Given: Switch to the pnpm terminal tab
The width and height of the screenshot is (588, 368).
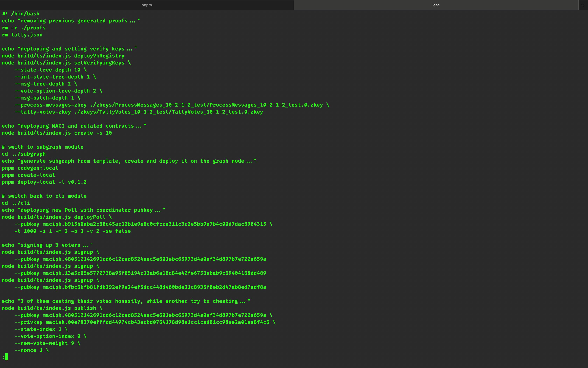Looking at the screenshot, I should pos(147,5).
